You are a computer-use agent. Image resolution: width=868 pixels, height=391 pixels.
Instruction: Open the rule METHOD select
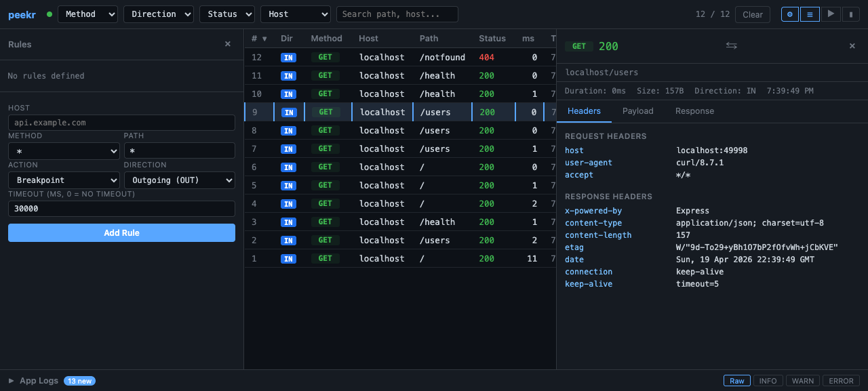pyautogui.click(x=64, y=151)
